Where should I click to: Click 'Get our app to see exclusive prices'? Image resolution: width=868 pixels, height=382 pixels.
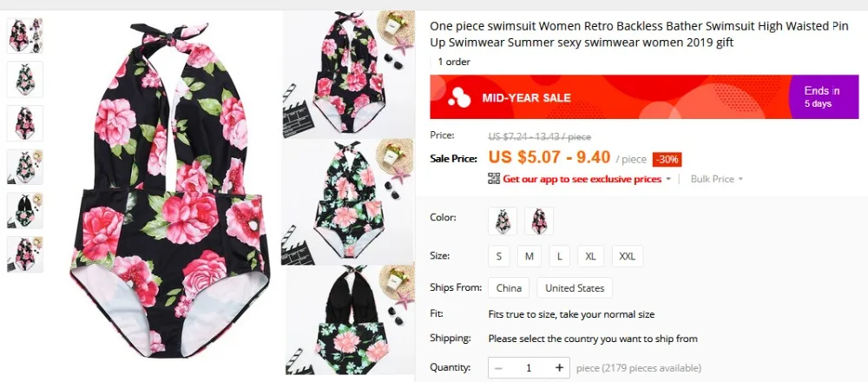click(x=582, y=179)
